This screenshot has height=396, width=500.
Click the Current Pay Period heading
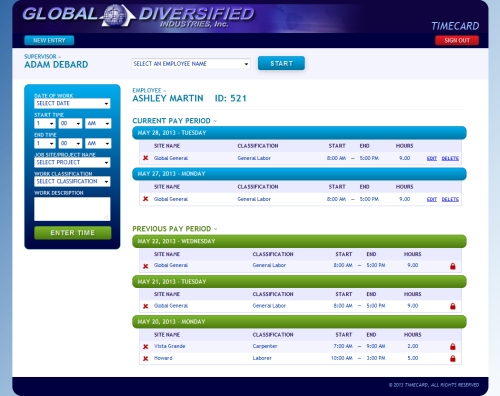click(x=171, y=121)
